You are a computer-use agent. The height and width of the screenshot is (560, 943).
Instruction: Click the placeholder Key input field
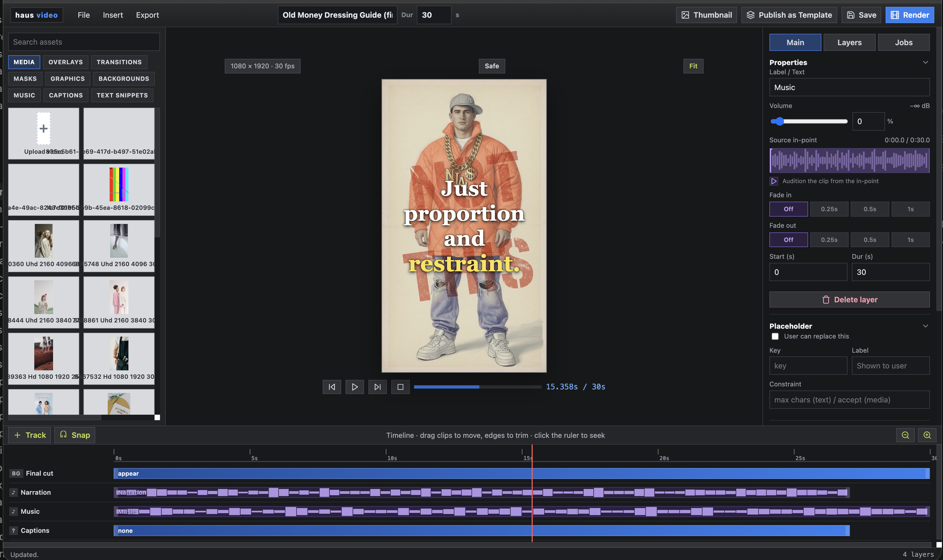pos(808,366)
